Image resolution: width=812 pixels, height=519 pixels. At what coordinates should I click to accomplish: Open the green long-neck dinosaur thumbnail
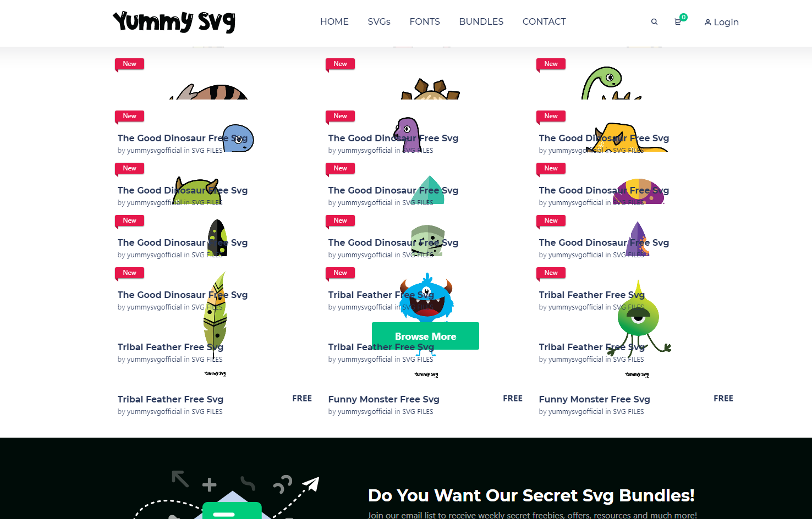coord(611,83)
